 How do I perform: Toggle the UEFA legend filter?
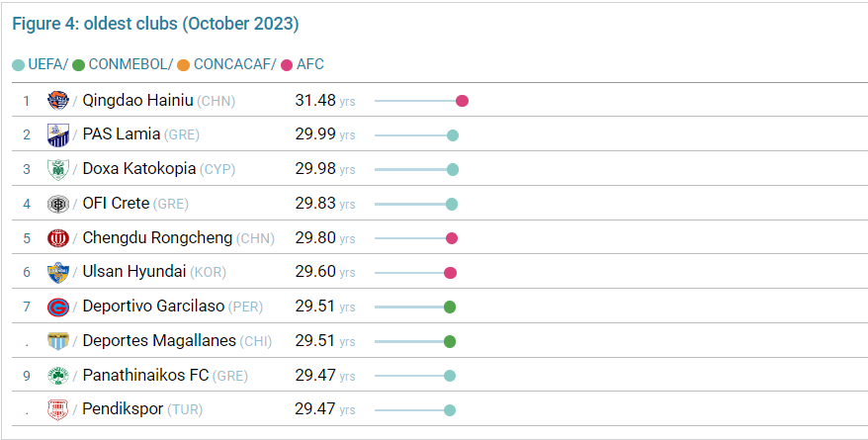click(40, 64)
